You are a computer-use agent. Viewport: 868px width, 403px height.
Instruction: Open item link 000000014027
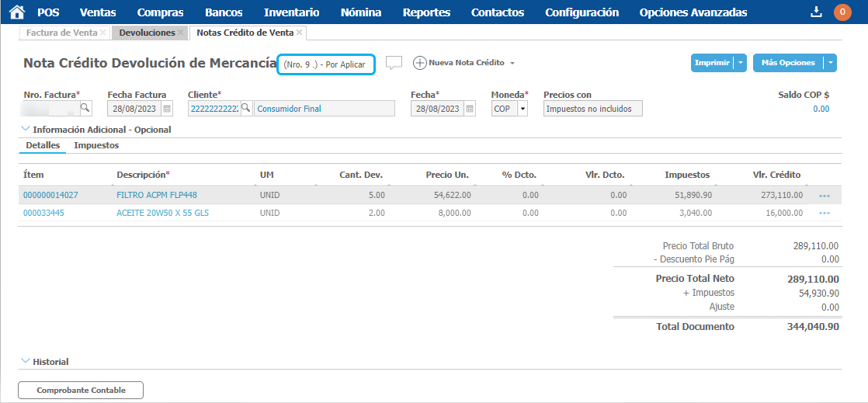tap(50, 195)
